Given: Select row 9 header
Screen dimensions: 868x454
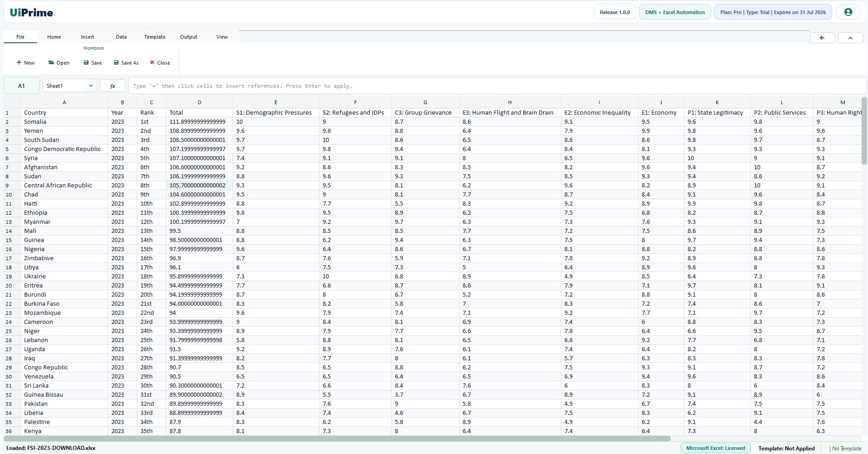Looking at the screenshot, I should pyautogui.click(x=12, y=186).
